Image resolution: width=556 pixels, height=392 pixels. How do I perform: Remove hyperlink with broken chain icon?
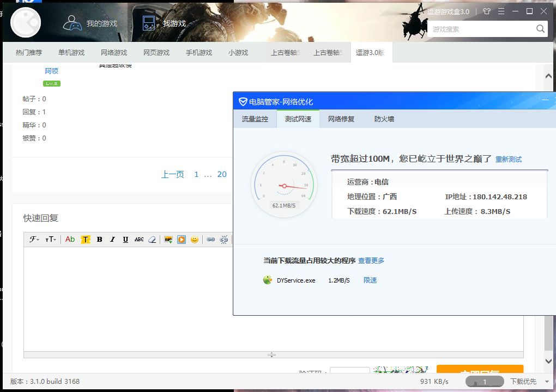click(x=223, y=240)
